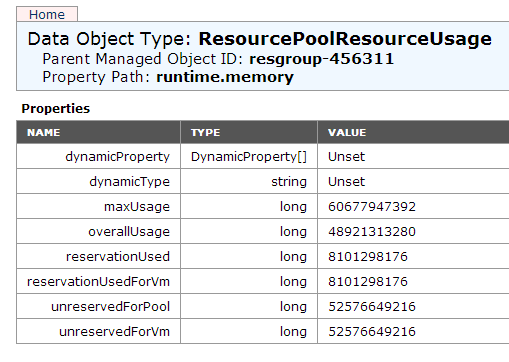
Task: Click reservationUsedForVm value 8101298176
Action: [x=368, y=282]
